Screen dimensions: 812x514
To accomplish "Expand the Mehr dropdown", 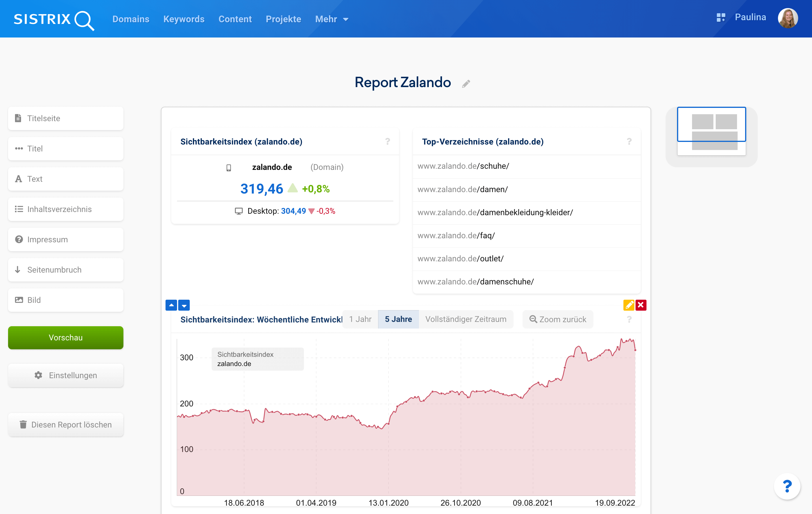I will pyautogui.click(x=332, y=19).
